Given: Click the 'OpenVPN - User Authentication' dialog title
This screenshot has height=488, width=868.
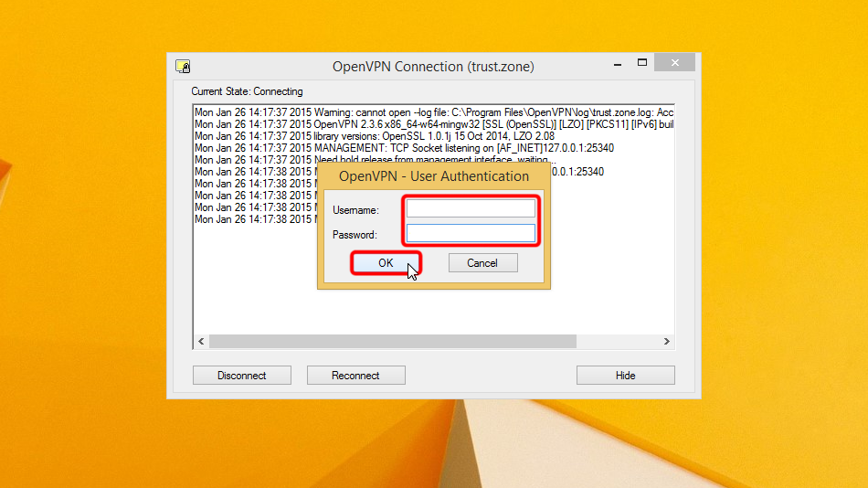Looking at the screenshot, I should 434,176.
